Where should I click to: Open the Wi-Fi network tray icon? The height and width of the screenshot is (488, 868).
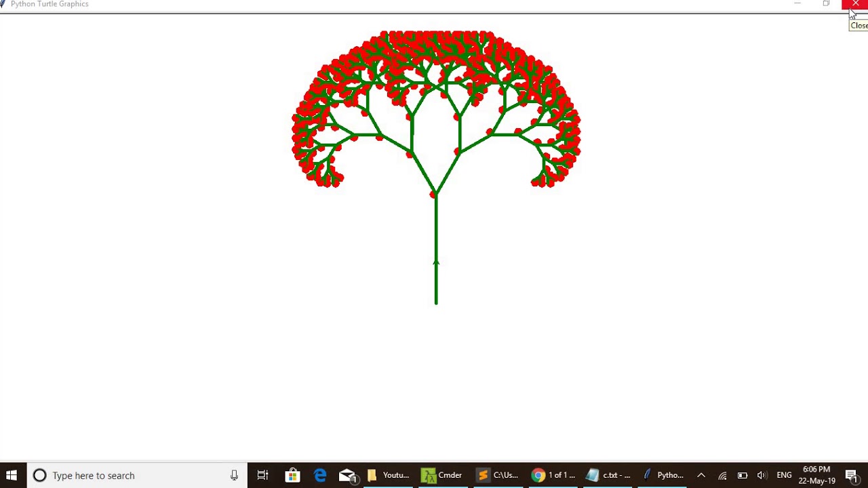[x=722, y=475]
